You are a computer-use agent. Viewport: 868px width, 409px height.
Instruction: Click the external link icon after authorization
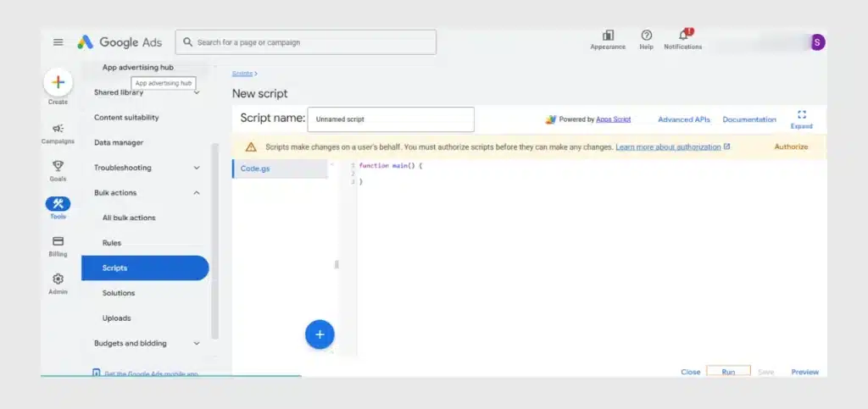point(726,147)
